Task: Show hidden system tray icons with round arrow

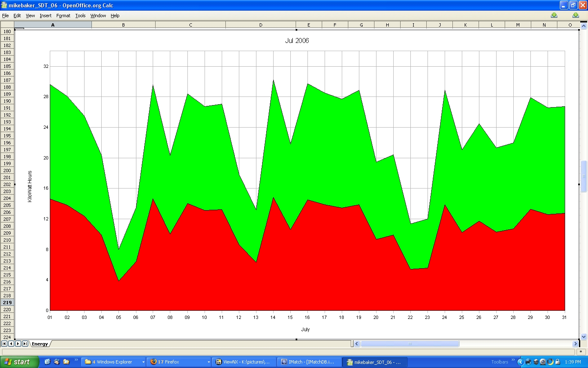Action: click(520, 362)
